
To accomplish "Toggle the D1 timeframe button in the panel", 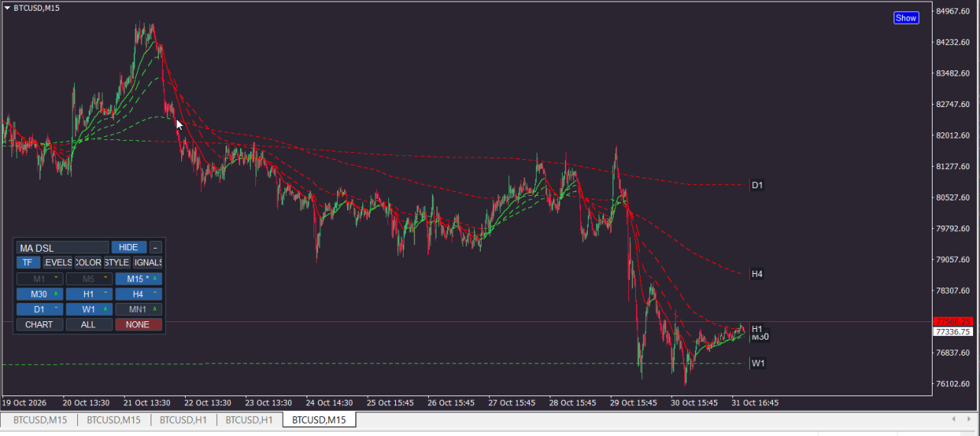I will pos(39,309).
